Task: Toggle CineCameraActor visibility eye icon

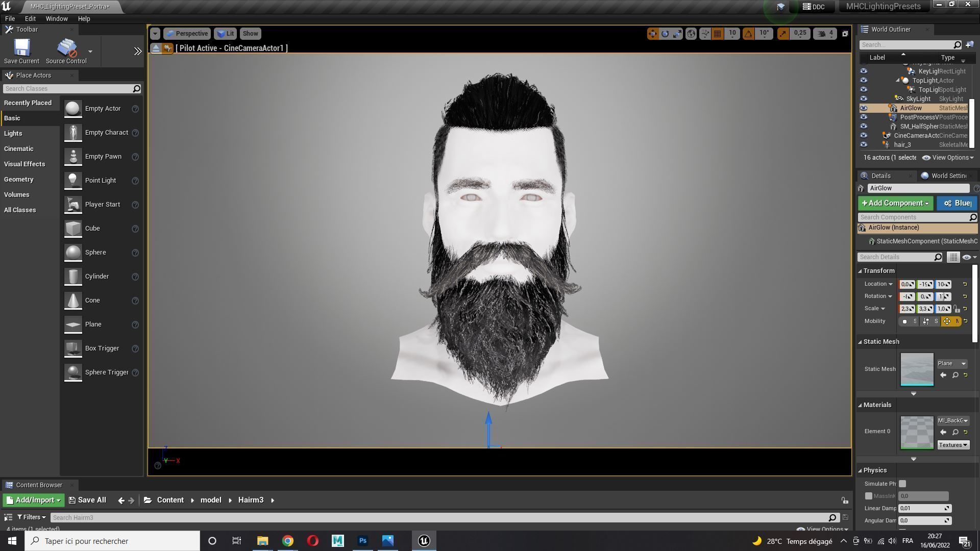Action: point(864,136)
